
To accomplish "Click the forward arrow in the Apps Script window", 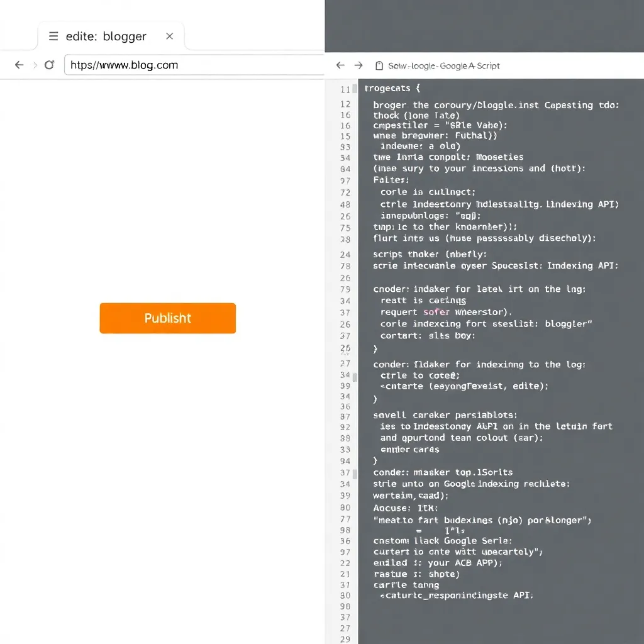I will click(358, 65).
